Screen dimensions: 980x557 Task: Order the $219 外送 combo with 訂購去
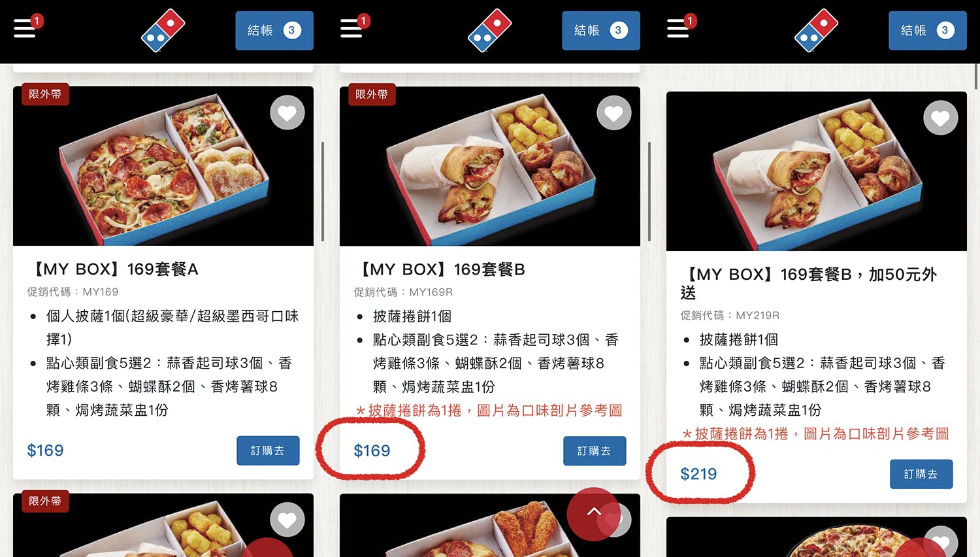(921, 474)
